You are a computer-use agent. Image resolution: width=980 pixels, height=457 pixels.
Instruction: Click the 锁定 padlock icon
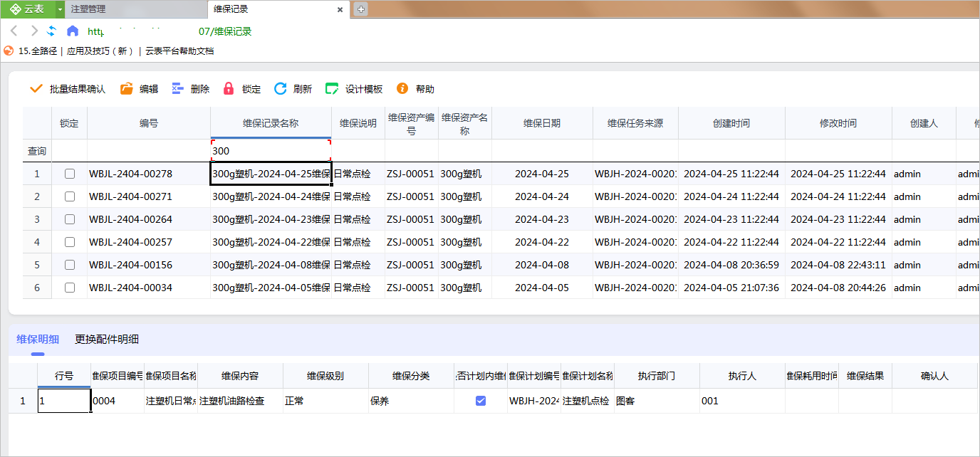[229, 89]
